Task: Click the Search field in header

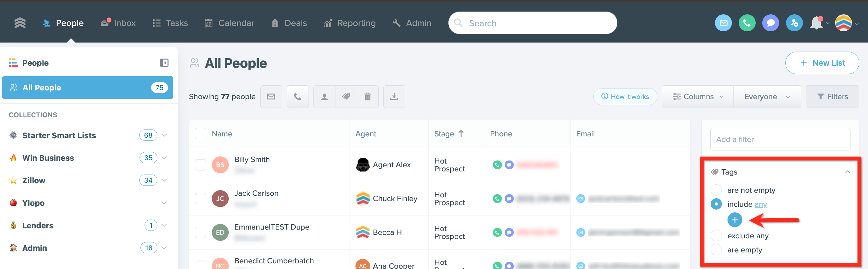Action: [x=532, y=23]
